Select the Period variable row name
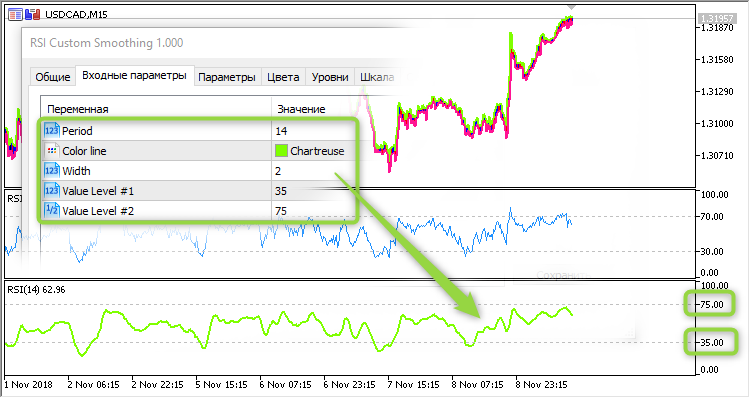This screenshot has height=398, width=750. [77, 131]
